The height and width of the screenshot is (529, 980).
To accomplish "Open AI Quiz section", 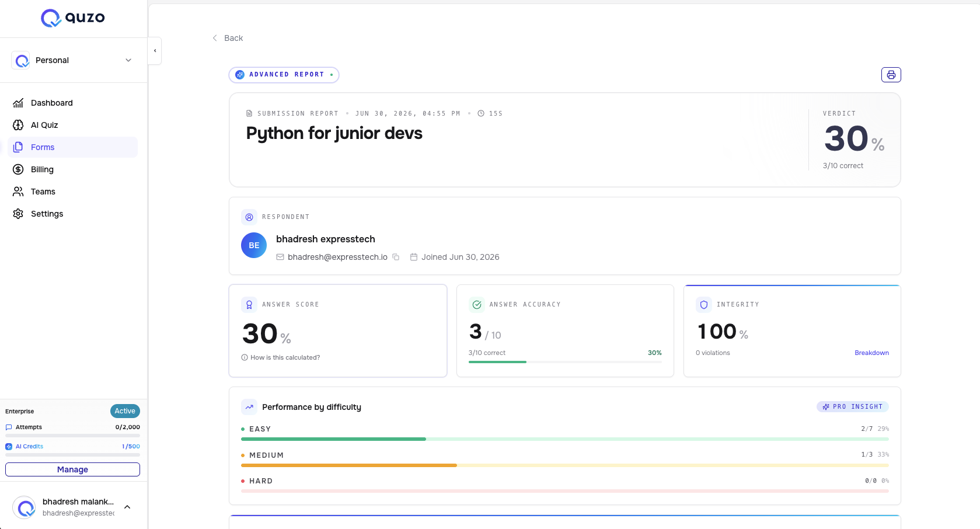I will tap(72, 125).
